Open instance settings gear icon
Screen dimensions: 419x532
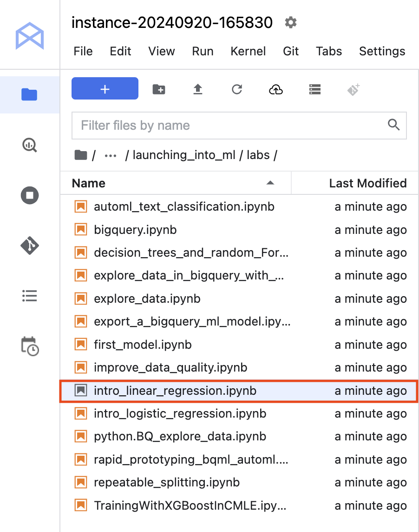pos(291,22)
